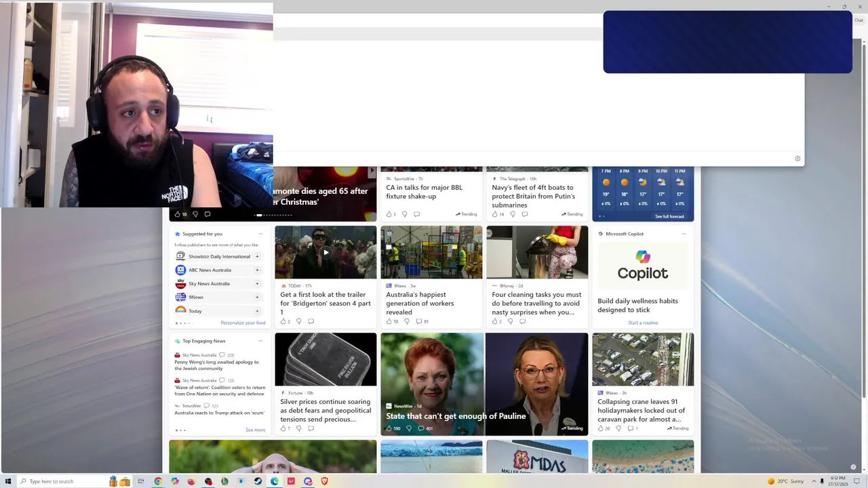868x488 pixels.
Task: Select the 7 PM weather forecast column
Action: pos(606,187)
